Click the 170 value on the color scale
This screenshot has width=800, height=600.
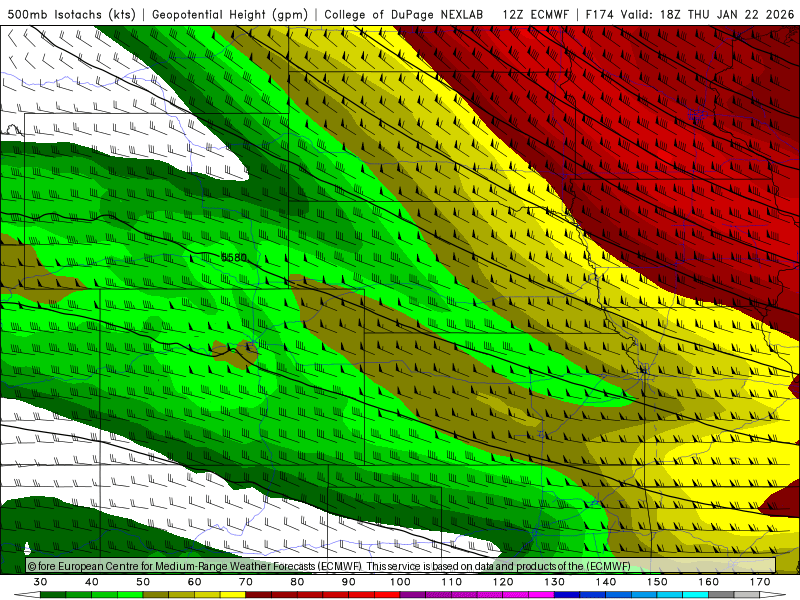coord(760,582)
